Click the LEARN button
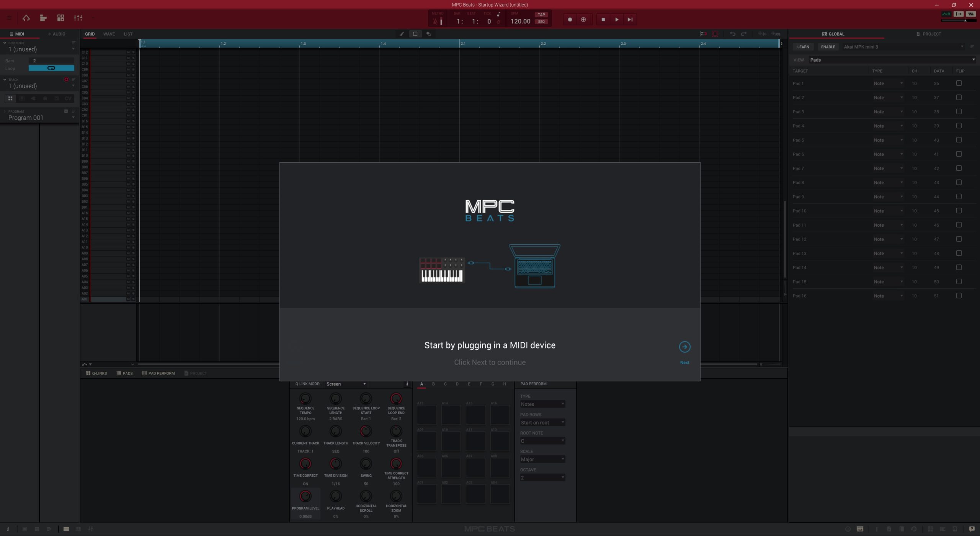This screenshot has width=980, height=536. pyautogui.click(x=803, y=47)
